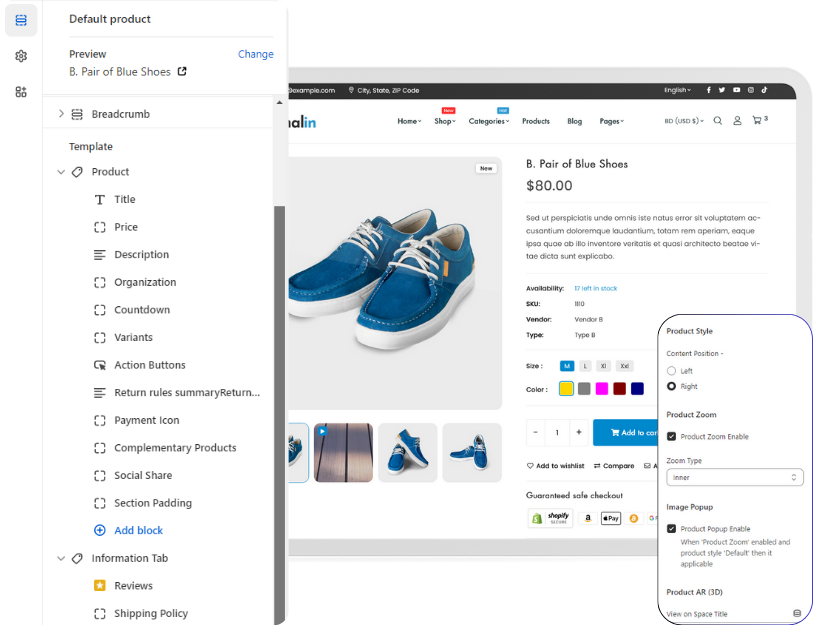The width and height of the screenshot is (813, 625).
Task: Choose the yellow color swatch
Action: coord(566,388)
